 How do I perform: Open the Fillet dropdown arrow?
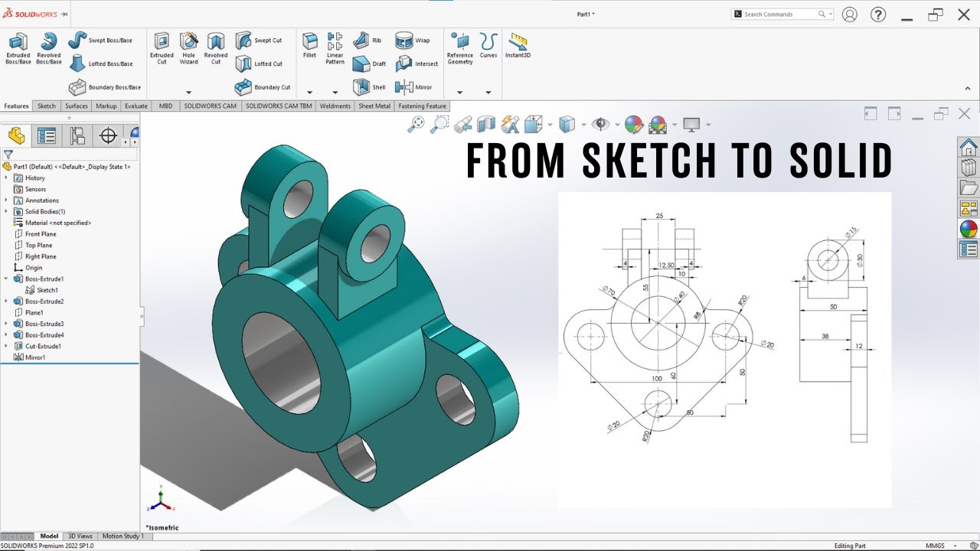(x=309, y=93)
